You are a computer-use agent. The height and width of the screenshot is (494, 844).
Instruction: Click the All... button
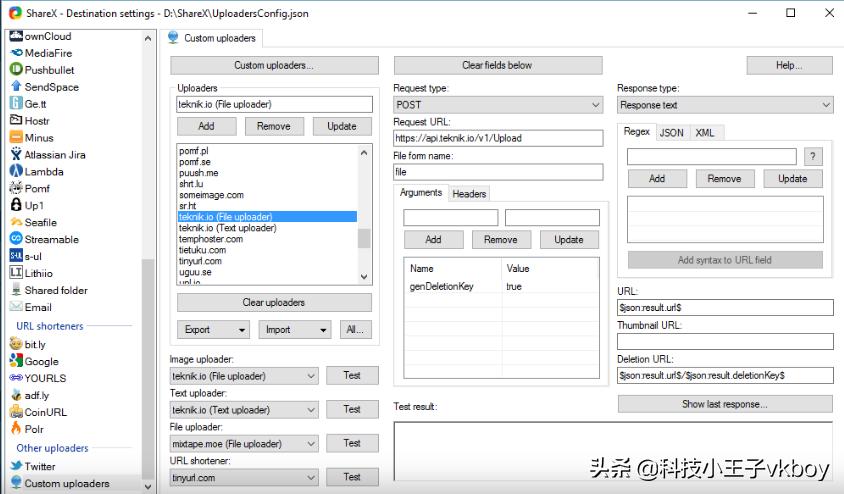[x=355, y=329]
